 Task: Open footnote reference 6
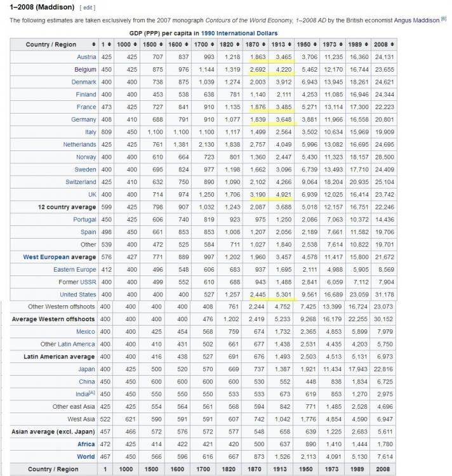click(x=444, y=19)
